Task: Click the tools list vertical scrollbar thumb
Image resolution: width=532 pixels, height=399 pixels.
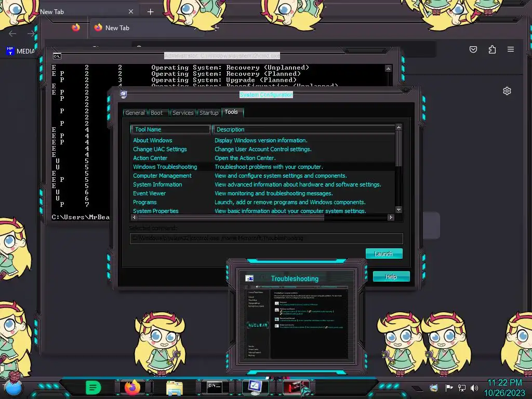Action: point(399,148)
